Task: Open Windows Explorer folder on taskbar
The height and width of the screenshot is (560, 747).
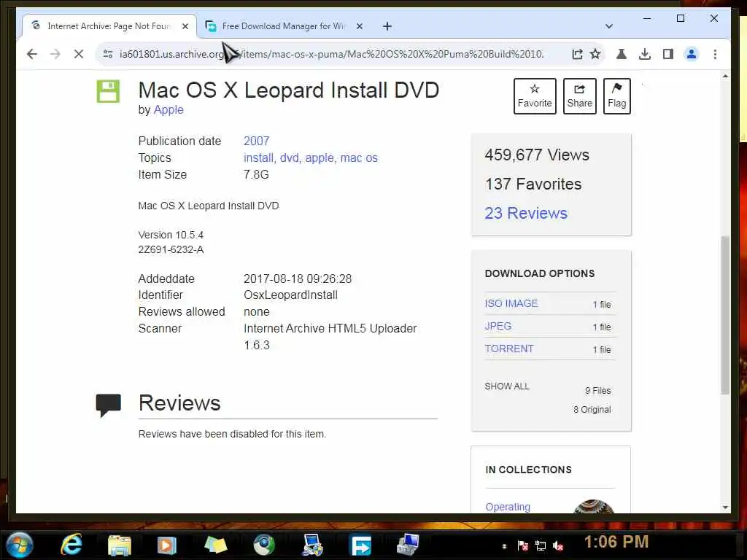Action: point(119,545)
